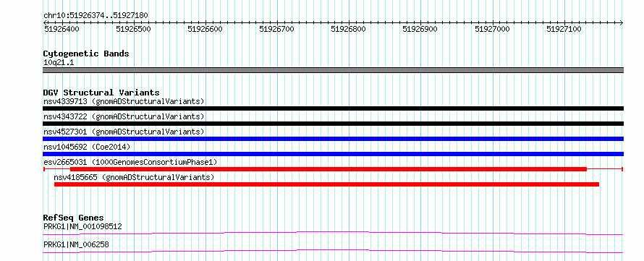Select the nsv4343722 black variant bar
Screen dimensions: 644x261
click(333, 124)
